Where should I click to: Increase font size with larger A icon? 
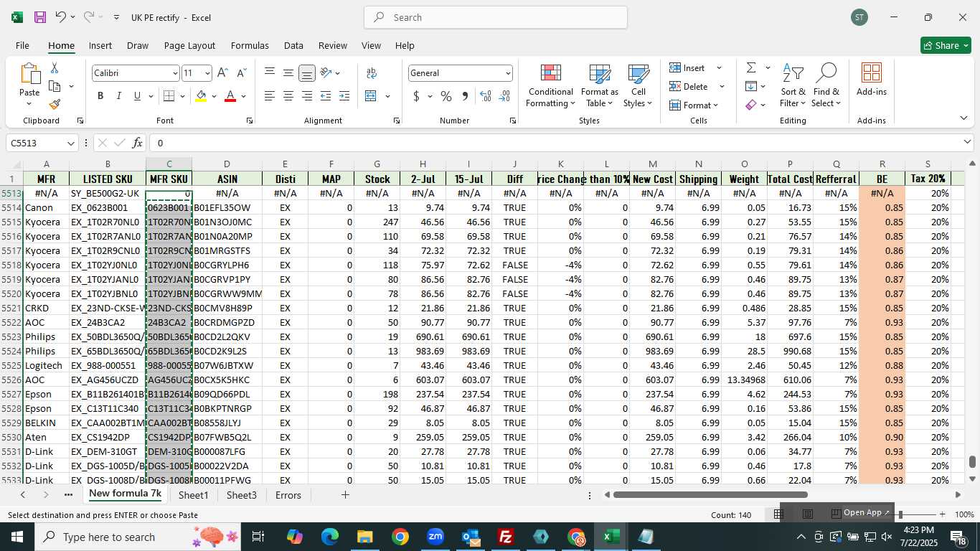click(x=222, y=73)
